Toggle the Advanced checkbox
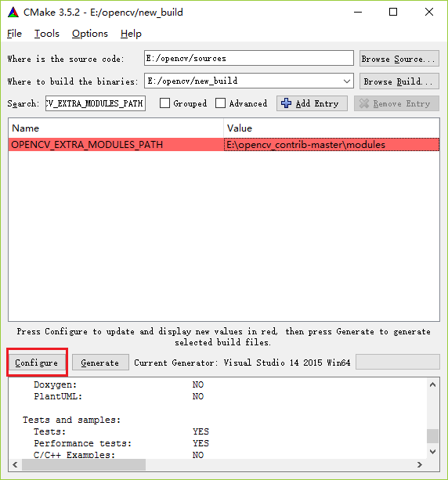Screen dimensions: 448x480 [x=221, y=103]
